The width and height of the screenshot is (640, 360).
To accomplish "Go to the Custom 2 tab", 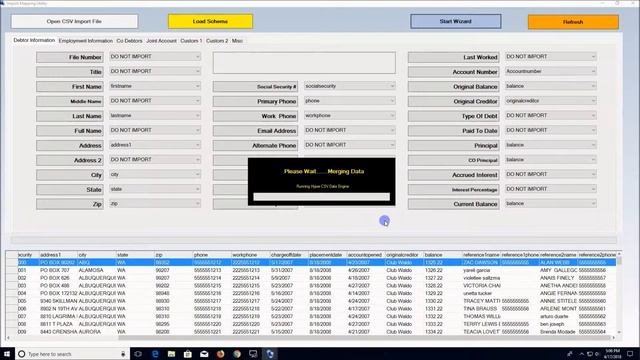I will (x=217, y=41).
